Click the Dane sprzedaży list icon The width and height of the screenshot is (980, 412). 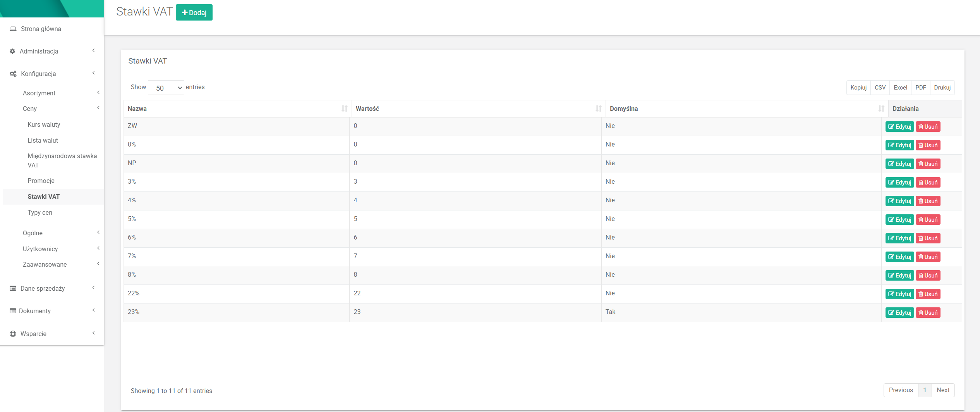pyautogui.click(x=13, y=288)
